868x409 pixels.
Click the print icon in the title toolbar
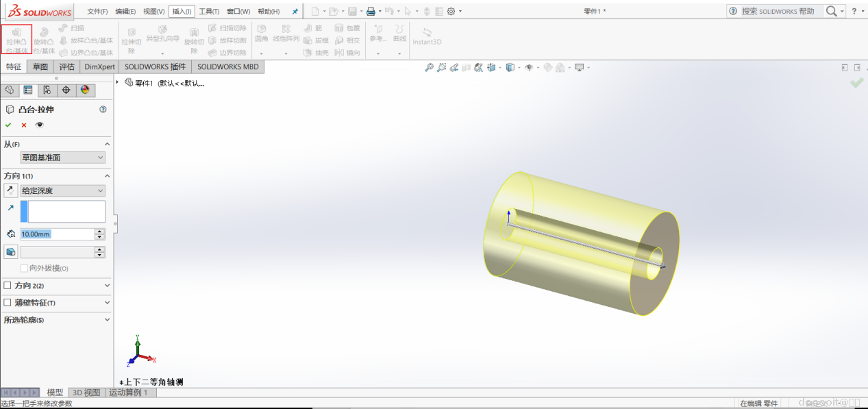(x=371, y=11)
